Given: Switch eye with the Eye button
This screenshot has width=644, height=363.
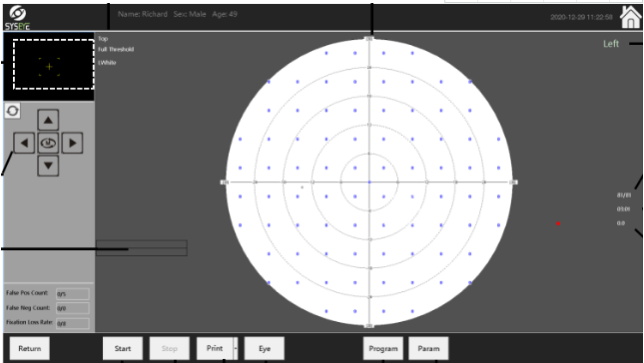Looking at the screenshot, I should pyautogui.click(x=265, y=348).
